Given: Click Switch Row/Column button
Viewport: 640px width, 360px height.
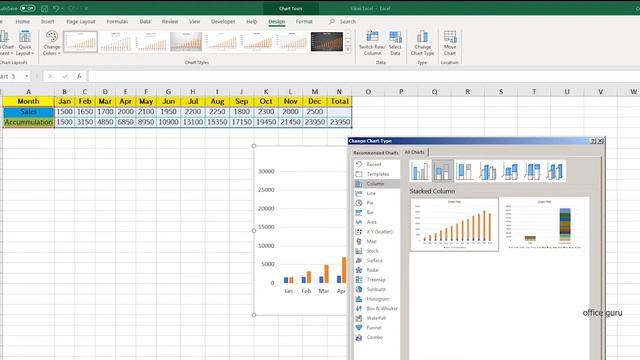Looking at the screenshot, I should coord(372,43).
